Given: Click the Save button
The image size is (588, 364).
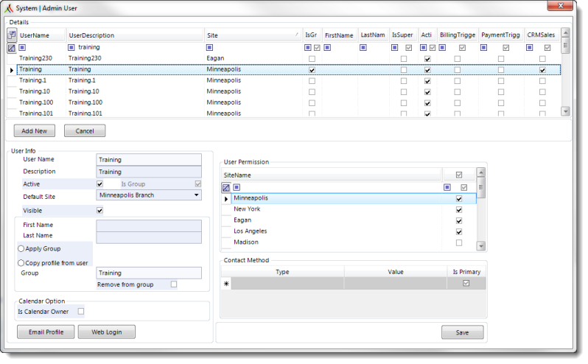Looking at the screenshot, I should coord(462,332).
